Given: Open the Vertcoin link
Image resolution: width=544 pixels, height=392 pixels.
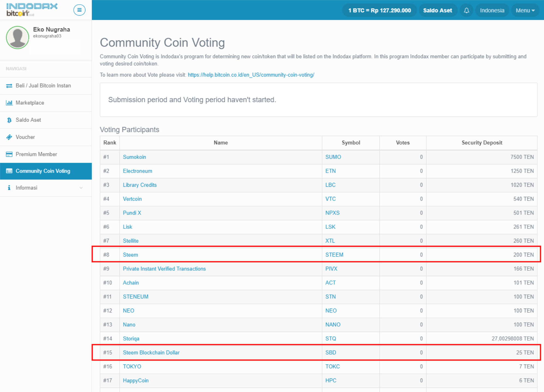Looking at the screenshot, I should [132, 199].
